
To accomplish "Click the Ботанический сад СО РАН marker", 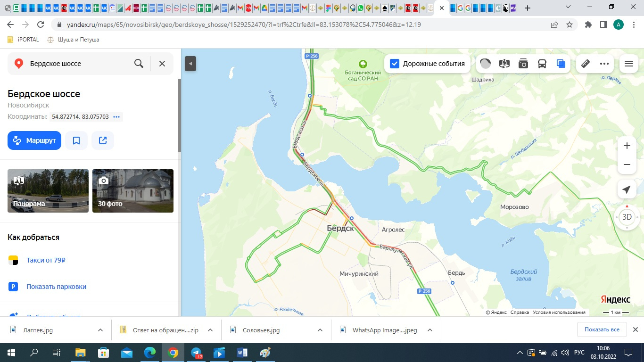I will [363, 64].
